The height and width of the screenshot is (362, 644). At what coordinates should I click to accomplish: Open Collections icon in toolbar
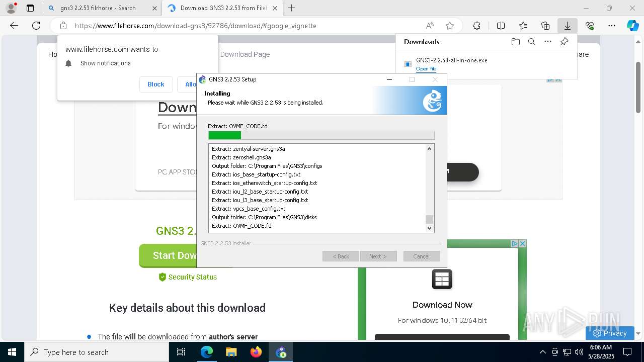click(545, 26)
